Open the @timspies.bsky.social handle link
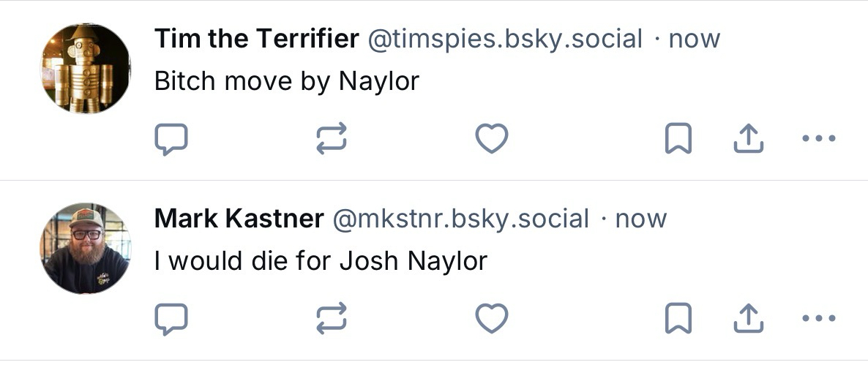The image size is (868, 373). 504,39
